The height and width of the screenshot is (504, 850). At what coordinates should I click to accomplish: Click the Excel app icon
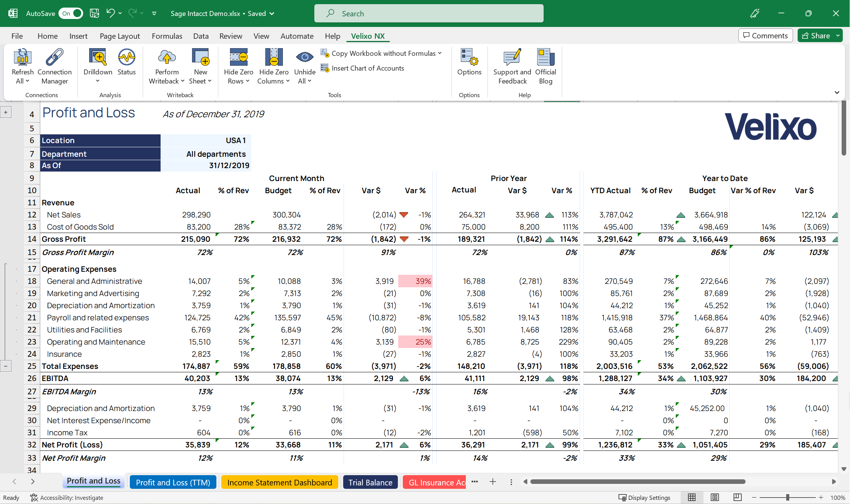point(13,13)
